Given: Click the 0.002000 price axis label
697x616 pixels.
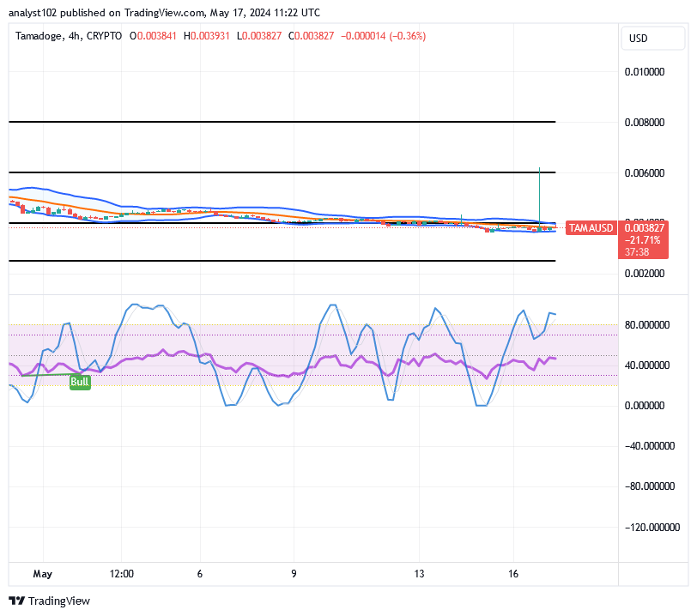Looking at the screenshot, I should click(x=645, y=274).
